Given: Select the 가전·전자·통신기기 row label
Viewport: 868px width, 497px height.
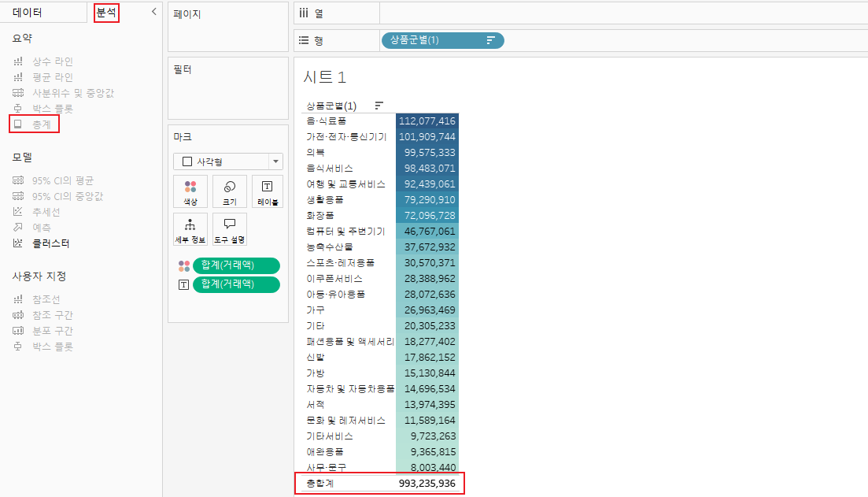Looking at the screenshot, I should point(346,137).
